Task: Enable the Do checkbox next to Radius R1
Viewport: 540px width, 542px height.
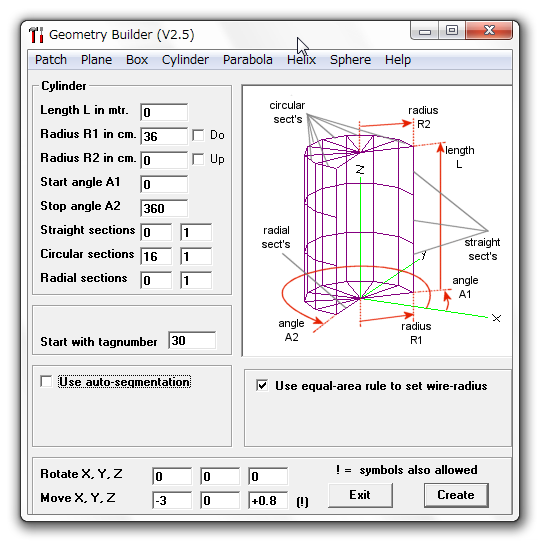Action: pos(198,135)
